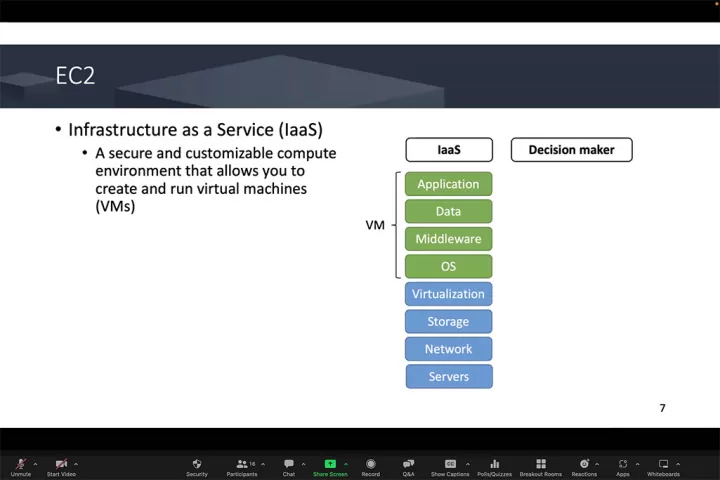
Task: Open the Participants panel
Action: [242, 467]
